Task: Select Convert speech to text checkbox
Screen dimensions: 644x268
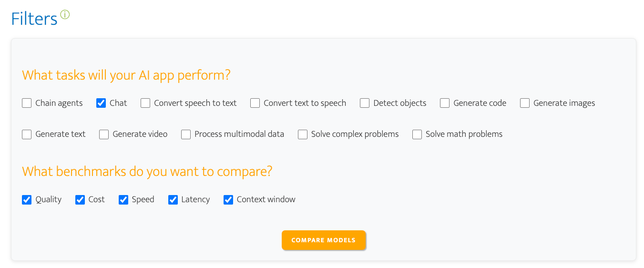Action: tap(145, 103)
